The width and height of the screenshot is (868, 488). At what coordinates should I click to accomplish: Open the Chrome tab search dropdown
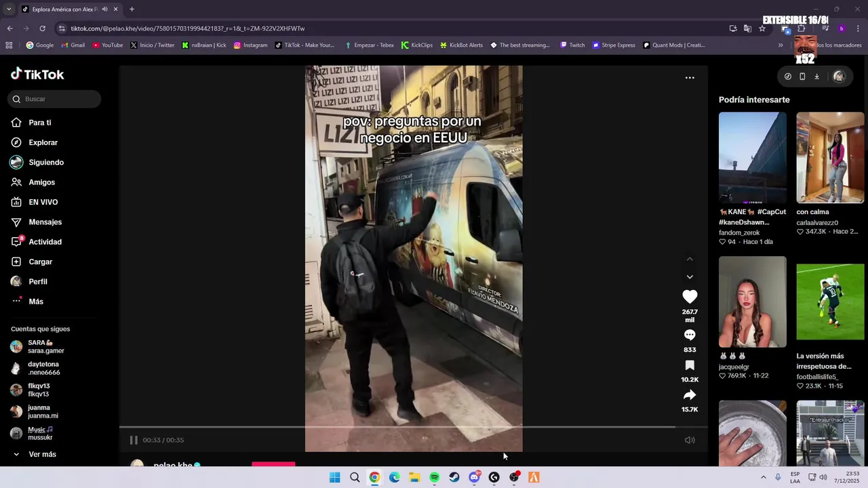pyautogui.click(x=9, y=9)
